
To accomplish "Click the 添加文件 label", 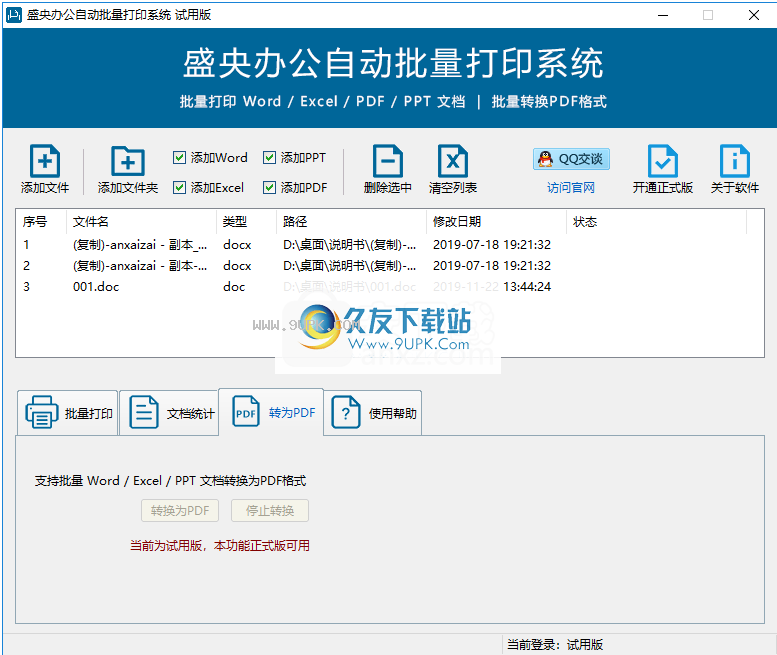I will click(x=45, y=188).
